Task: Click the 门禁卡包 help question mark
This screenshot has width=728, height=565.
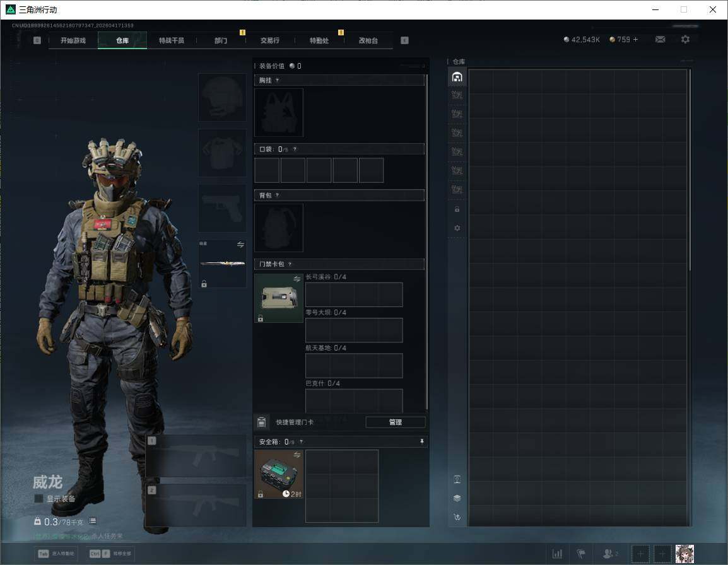Action: (290, 264)
